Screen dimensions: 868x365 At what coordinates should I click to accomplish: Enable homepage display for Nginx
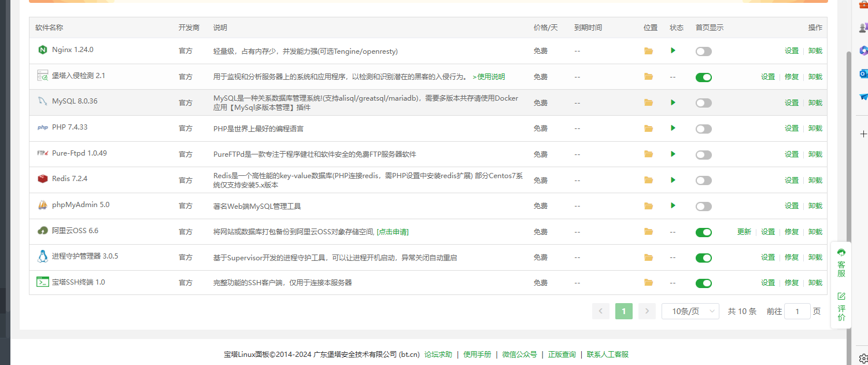click(704, 51)
